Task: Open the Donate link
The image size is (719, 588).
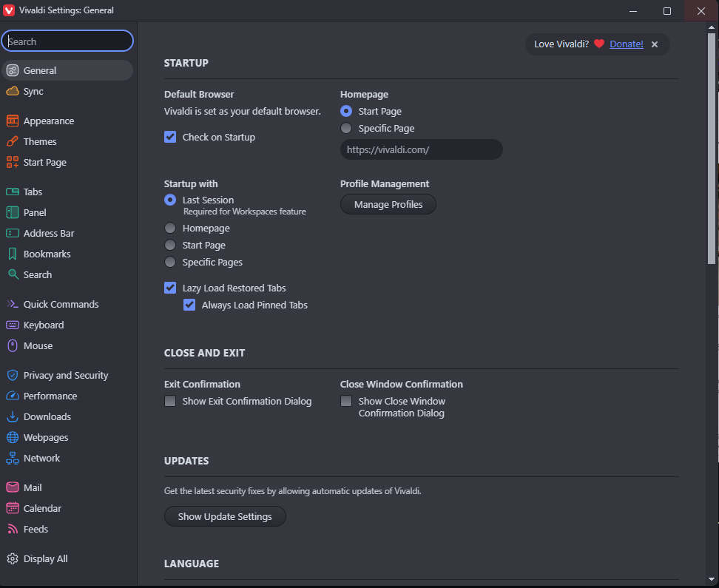Action: [x=626, y=44]
